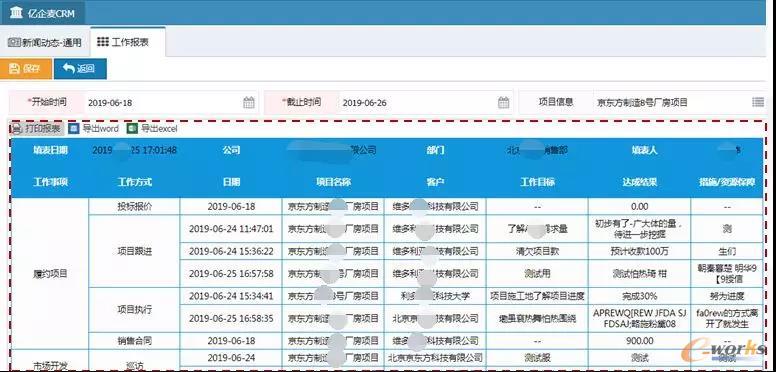Screen dimensions: 776x372
Task: Click the blue 返回 button
Action: click(x=80, y=69)
